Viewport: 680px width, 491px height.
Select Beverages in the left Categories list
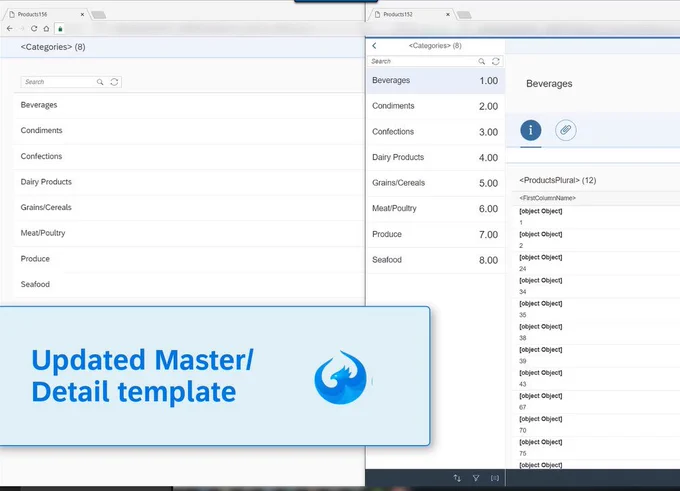point(189,105)
